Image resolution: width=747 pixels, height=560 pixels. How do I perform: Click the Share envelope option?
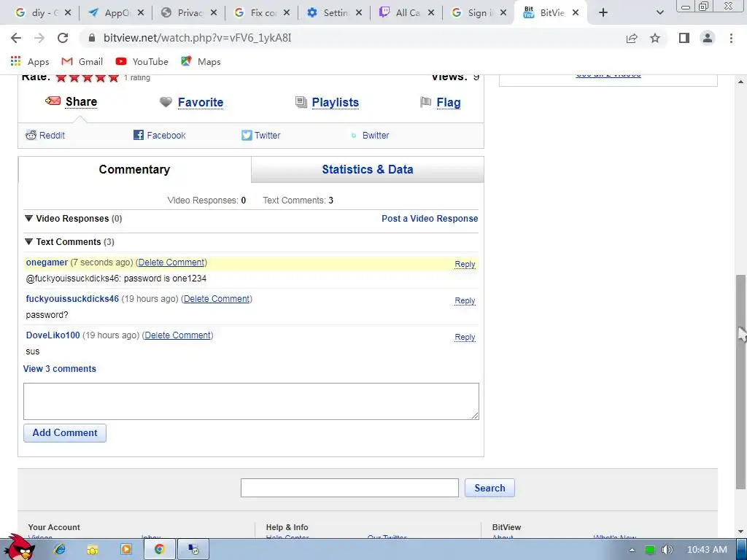(71, 101)
